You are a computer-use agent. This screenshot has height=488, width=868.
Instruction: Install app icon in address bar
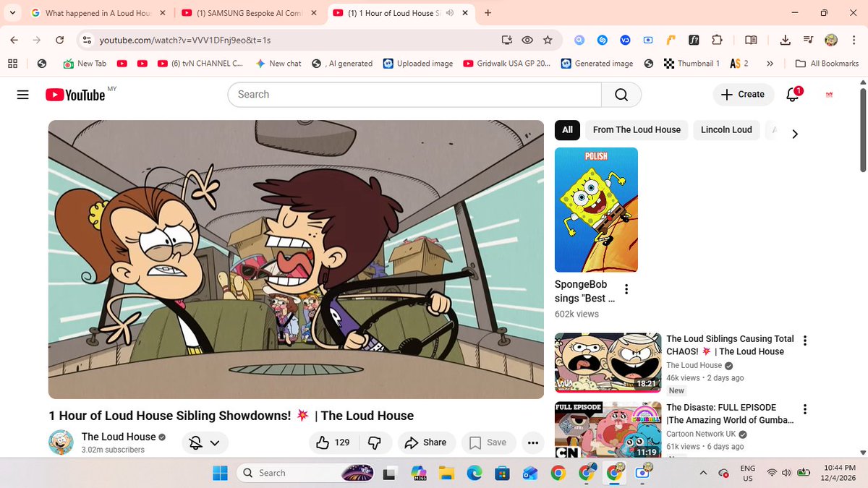[x=506, y=40]
